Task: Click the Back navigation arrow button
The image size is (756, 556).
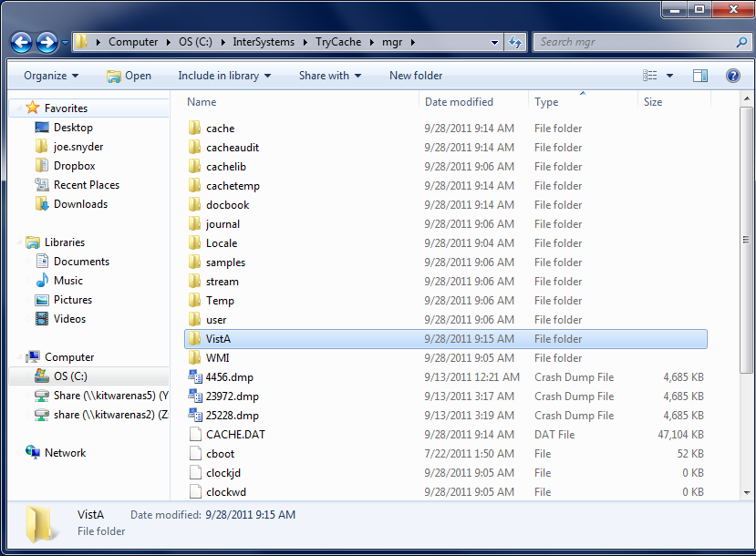Action: point(22,42)
